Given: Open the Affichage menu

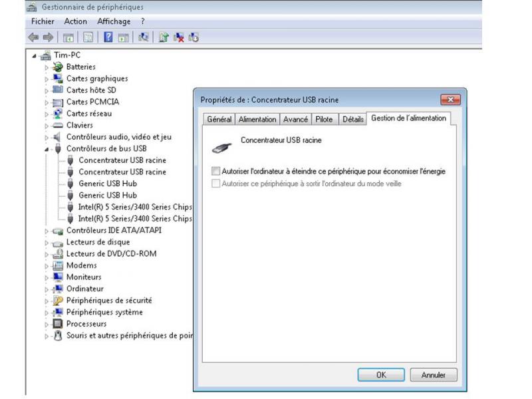Looking at the screenshot, I should (114, 22).
